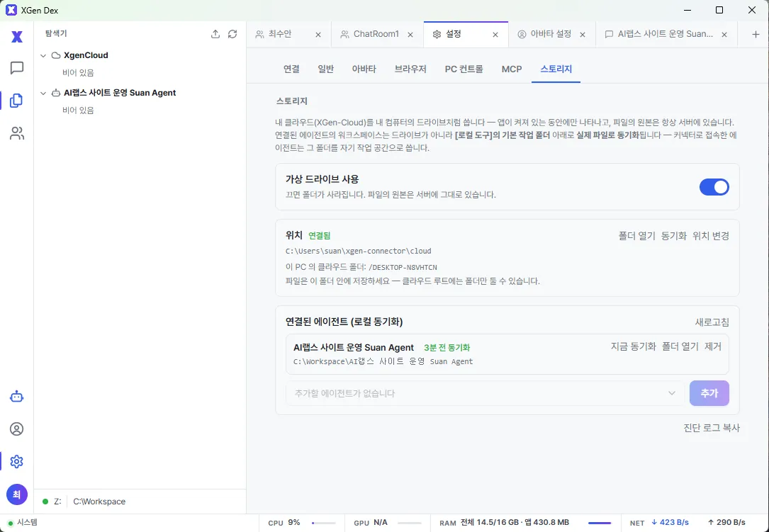This screenshot has height=532, width=769.
Task: Select the file explorer sidebar icon
Action: pyautogui.click(x=17, y=100)
